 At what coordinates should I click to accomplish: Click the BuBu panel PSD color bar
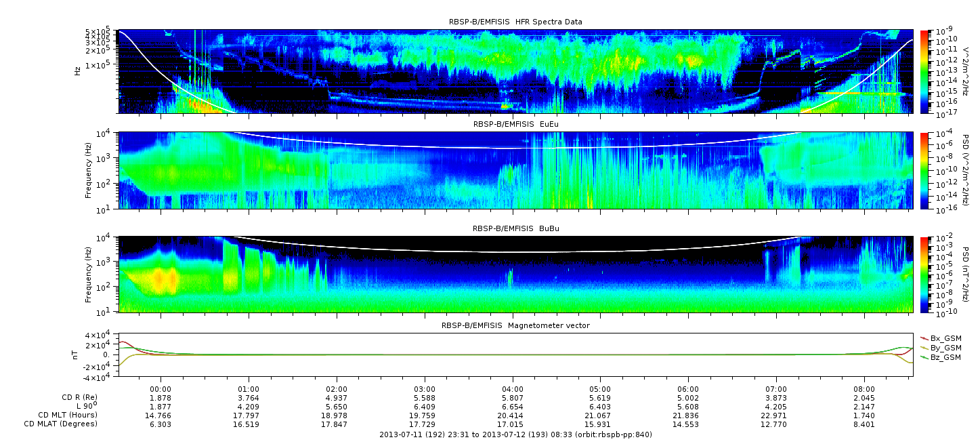point(924,275)
